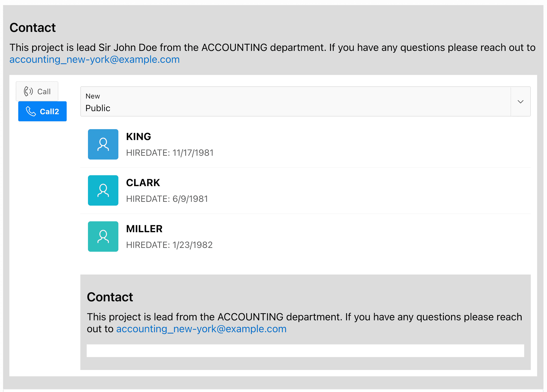The image size is (547, 392).
Task: Click the handset icon on the Call2 button
Action: (31, 111)
